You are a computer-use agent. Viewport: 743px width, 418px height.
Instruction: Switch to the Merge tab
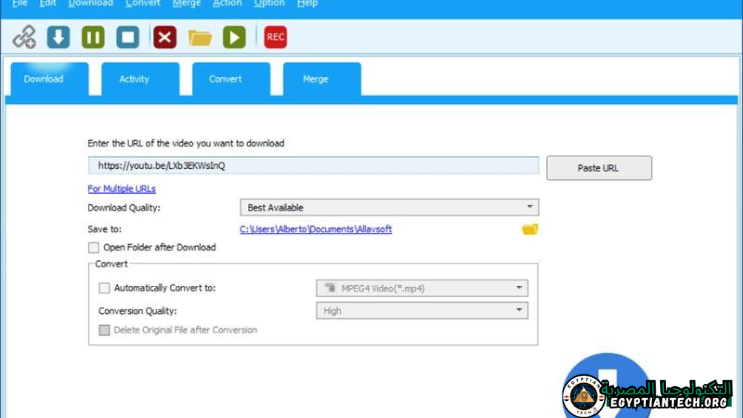tap(322, 79)
